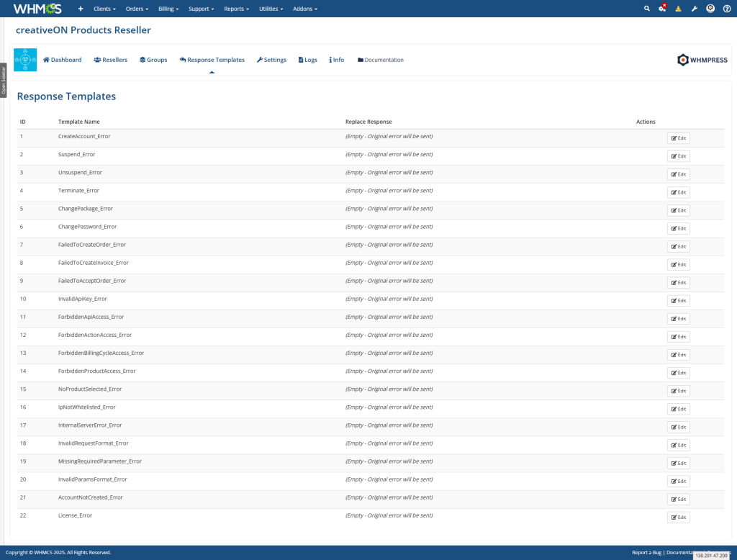Select the Settings tab in module navigation
737x560 pixels.
271,60
